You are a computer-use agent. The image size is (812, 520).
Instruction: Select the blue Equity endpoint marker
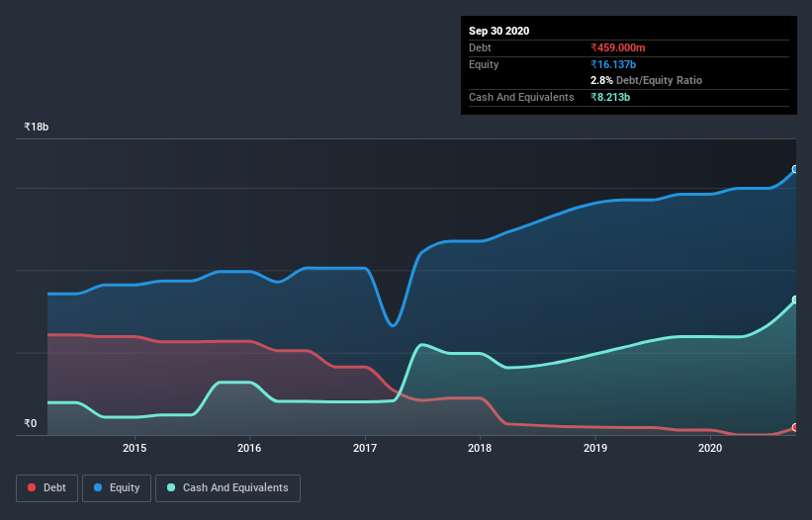coord(795,169)
